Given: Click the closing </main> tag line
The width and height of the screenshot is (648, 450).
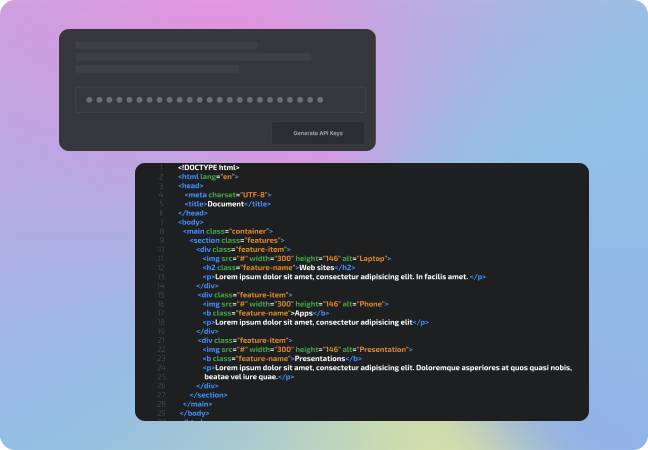Looking at the screenshot, I should point(198,404).
